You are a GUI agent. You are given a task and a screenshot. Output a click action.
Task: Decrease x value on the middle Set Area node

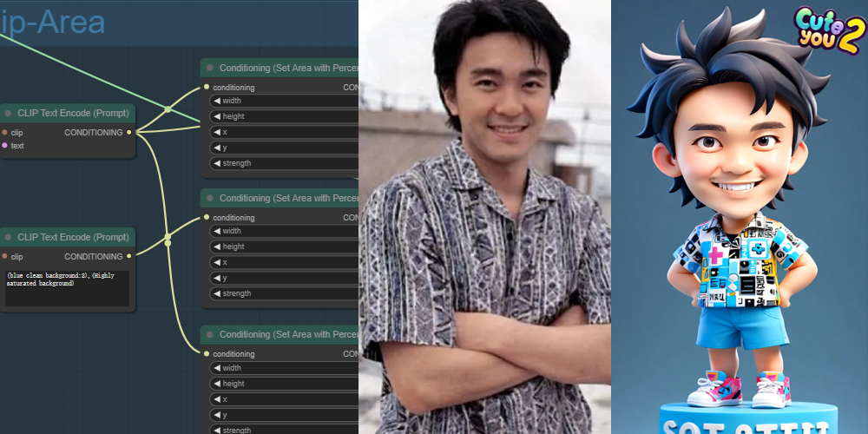click(216, 262)
